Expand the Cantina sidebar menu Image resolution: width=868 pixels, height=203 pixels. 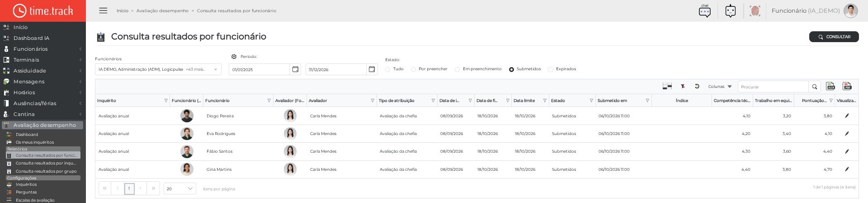point(42,114)
